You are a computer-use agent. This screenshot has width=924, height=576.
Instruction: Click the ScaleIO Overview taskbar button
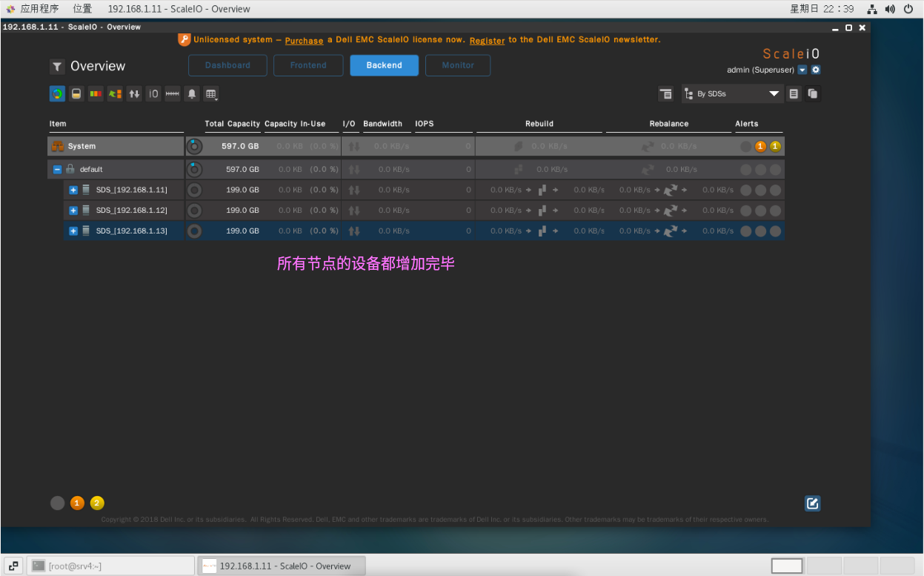pos(282,566)
